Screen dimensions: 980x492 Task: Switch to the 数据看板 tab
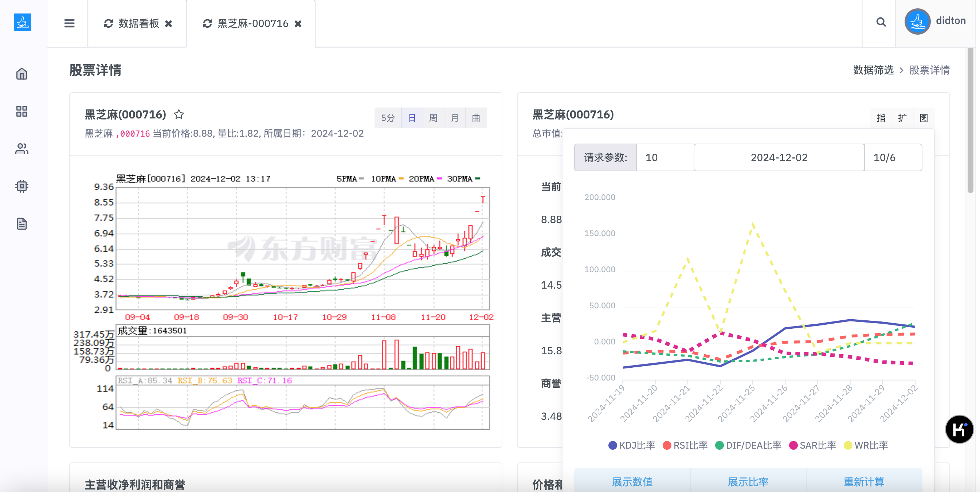coord(139,24)
